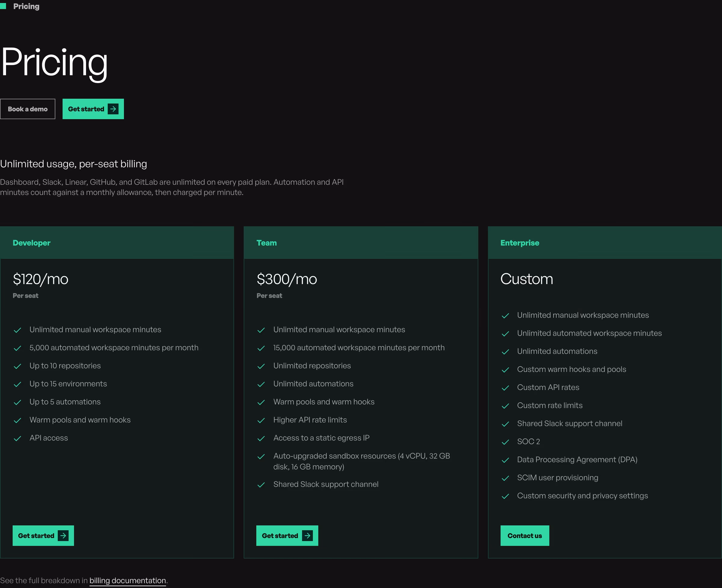Screen dimensions: 722x588
Task: Click 'Warm pools and warm hooks' in Developer card
Action: [x=80, y=420]
